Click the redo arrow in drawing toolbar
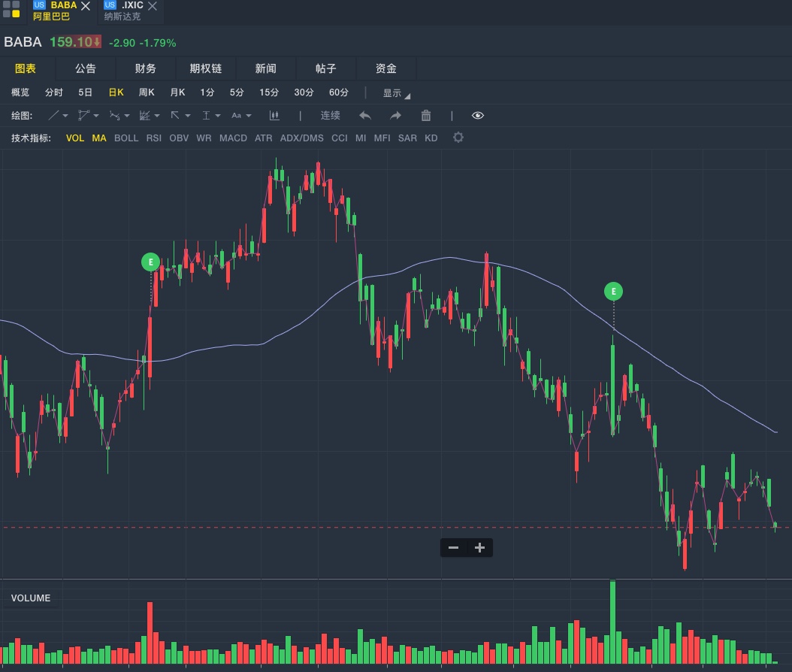 pos(395,116)
